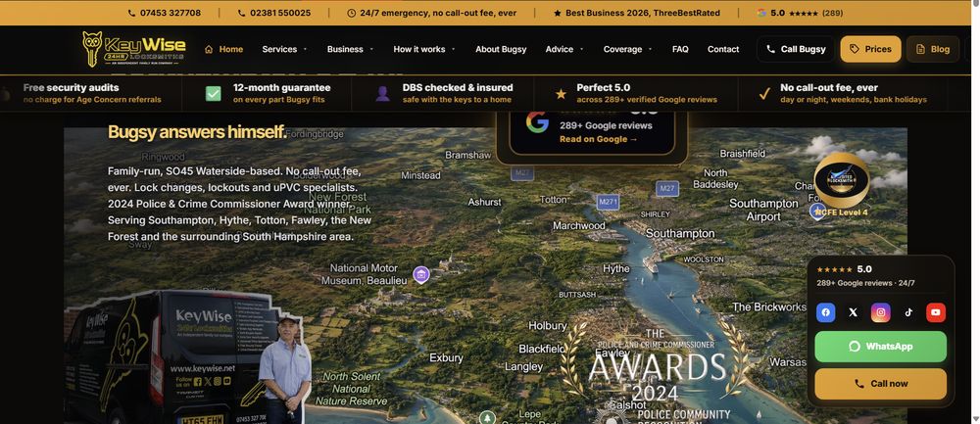Click the Southampton Airport map label

click(x=763, y=211)
